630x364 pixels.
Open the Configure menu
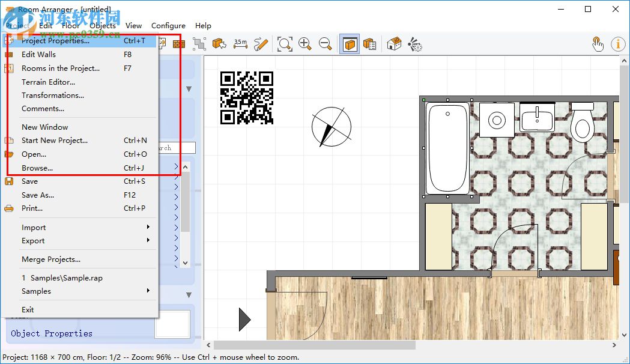[x=168, y=25]
